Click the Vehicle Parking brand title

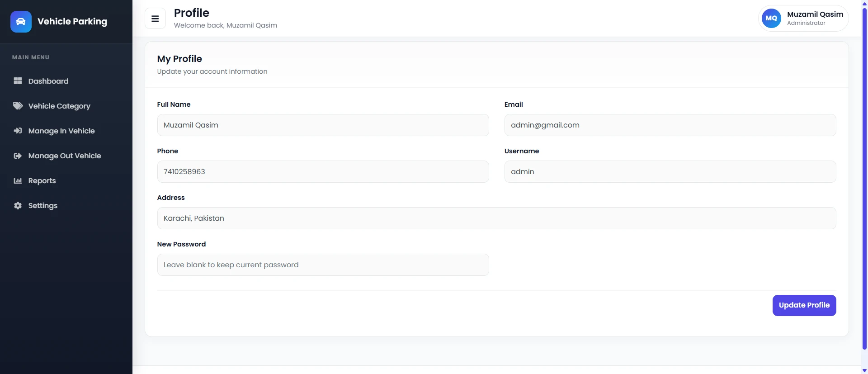pos(72,21)
